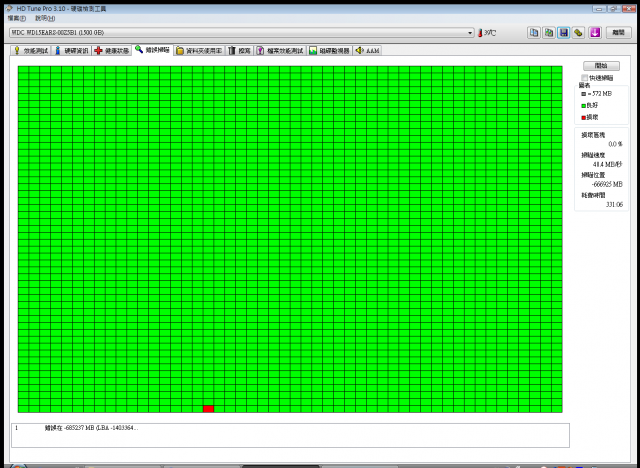The image size is (640, 468).
Task: Restore down the HD Tune Pro window
Action: point(613,9)
